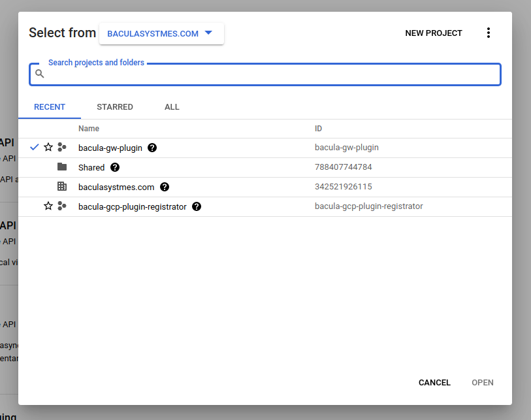Switch to the ALL tab

172,107
